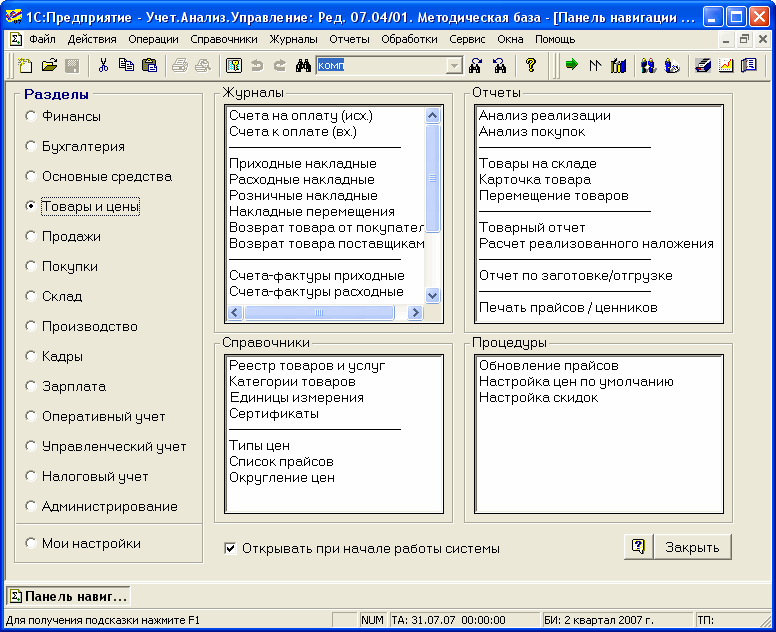Screen dimensions: 776x632
Task: Select the Склад radio button
Action: tap(31, 296)
